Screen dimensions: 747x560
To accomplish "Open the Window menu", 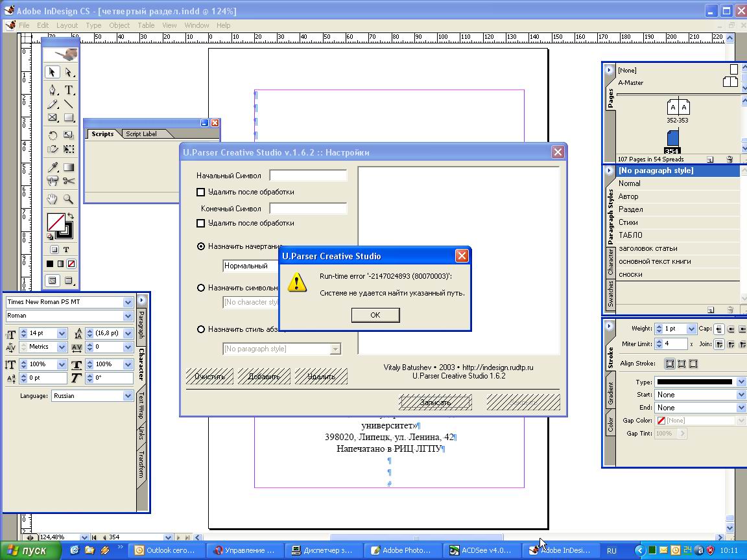I will tap(196, 25).
